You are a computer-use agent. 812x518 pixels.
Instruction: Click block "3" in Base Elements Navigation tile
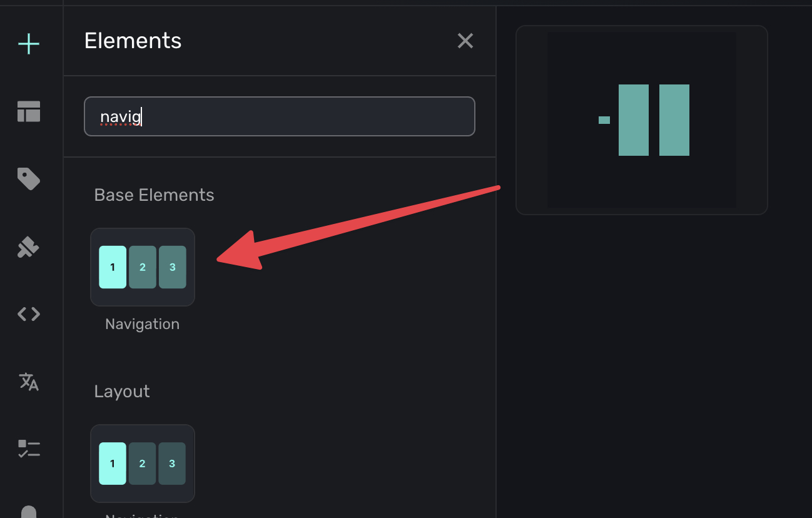[x=173, y=267]
